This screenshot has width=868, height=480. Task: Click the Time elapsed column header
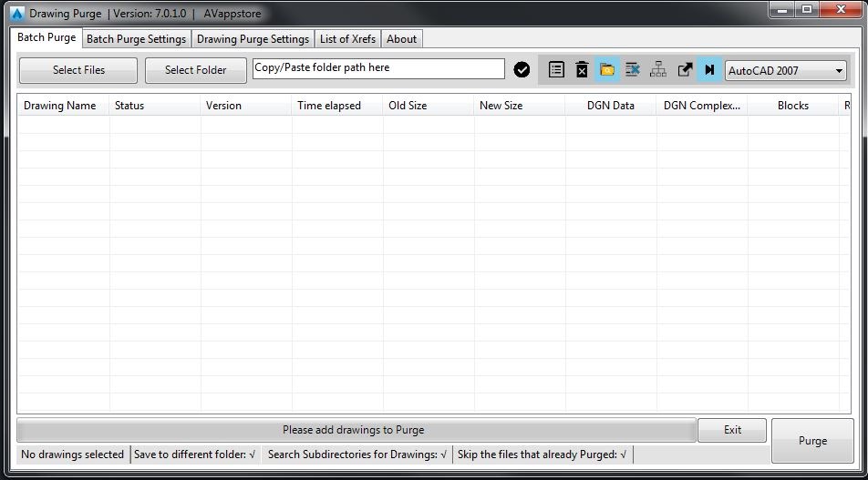[337, 105]
